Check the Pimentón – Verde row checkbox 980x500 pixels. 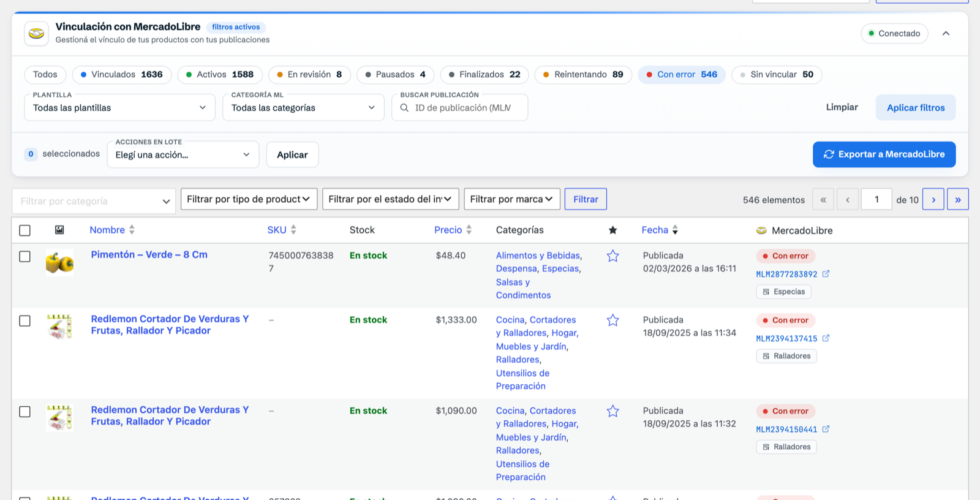(x=24, y=257)
